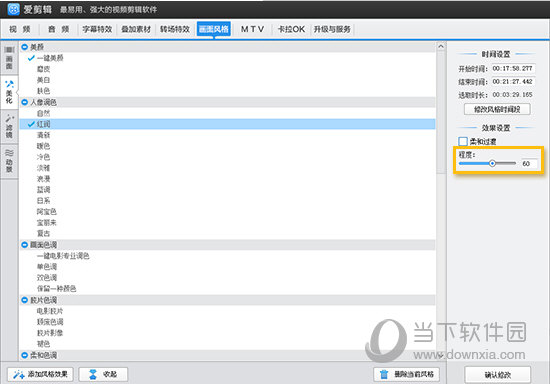Click the trash icon button 删除当前风格
Viewport: 550px width, 384px height.
407,374
